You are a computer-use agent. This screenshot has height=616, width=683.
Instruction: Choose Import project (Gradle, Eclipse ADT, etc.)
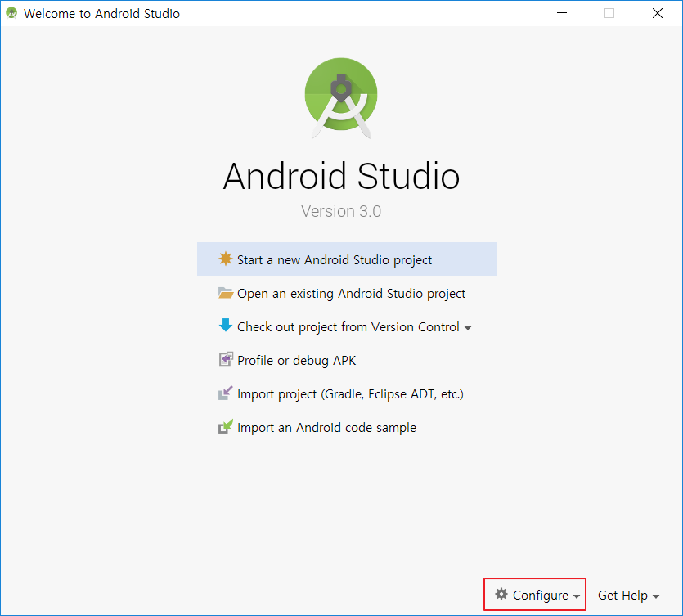point(347,393)
